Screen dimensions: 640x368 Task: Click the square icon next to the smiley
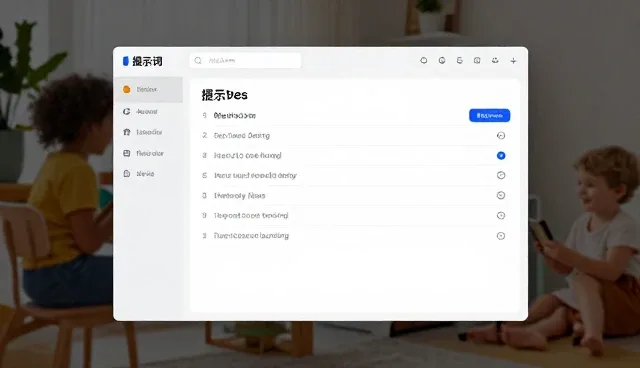coord(477,60)
